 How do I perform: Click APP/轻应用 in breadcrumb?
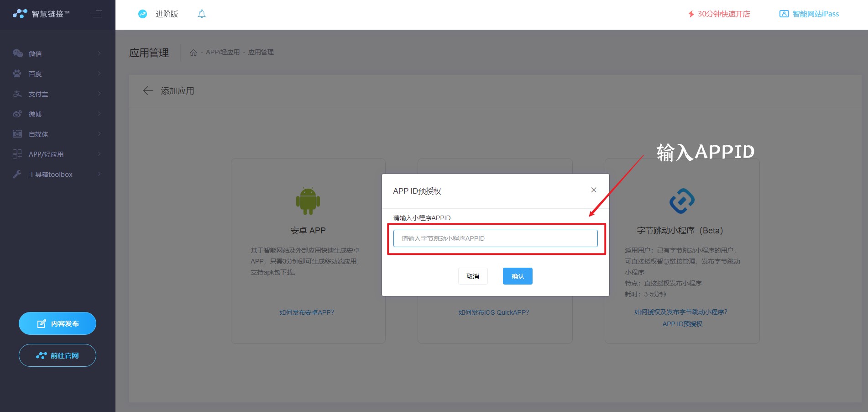[223, 52]
